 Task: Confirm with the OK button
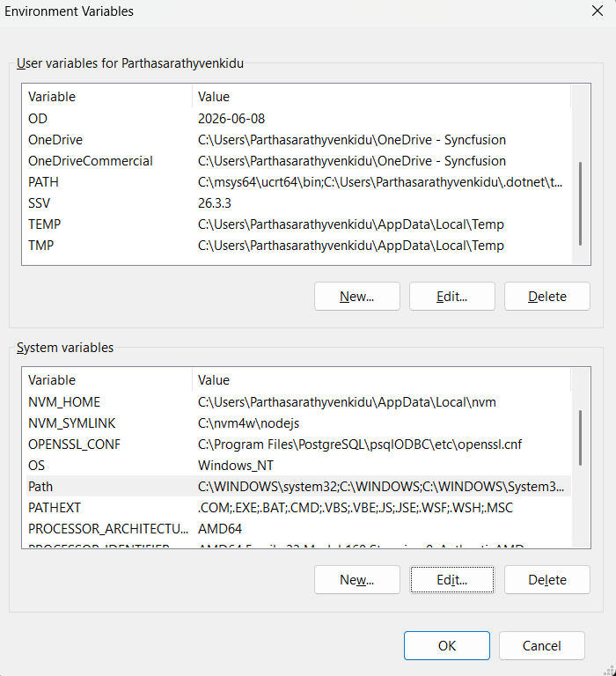tap(446, 646)
